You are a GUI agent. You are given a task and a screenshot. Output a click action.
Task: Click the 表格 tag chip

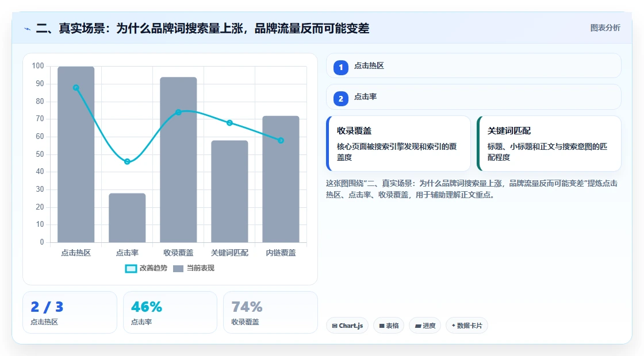(x=389, y=326)
